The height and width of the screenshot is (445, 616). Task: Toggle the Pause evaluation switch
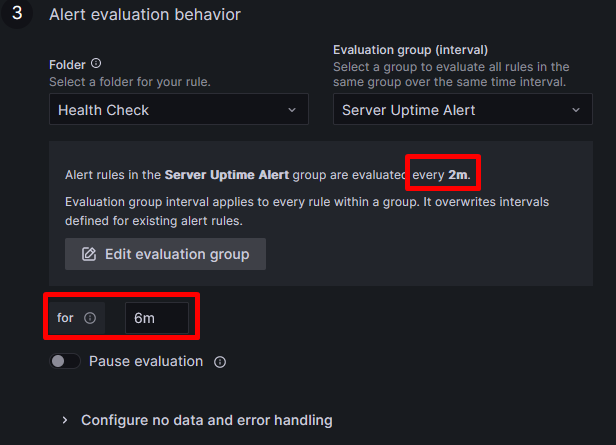[x=65, y=361]
